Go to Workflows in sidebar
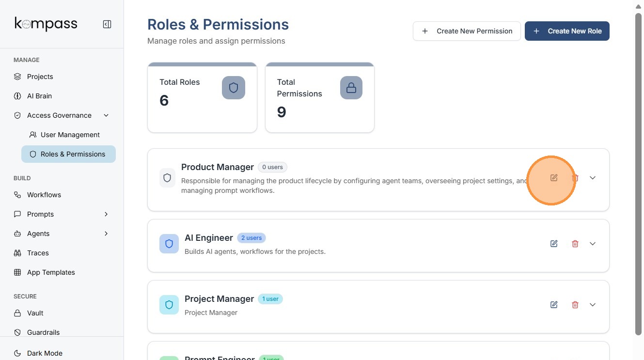Viewport: 644px width, 360px height. click(44, 195)
